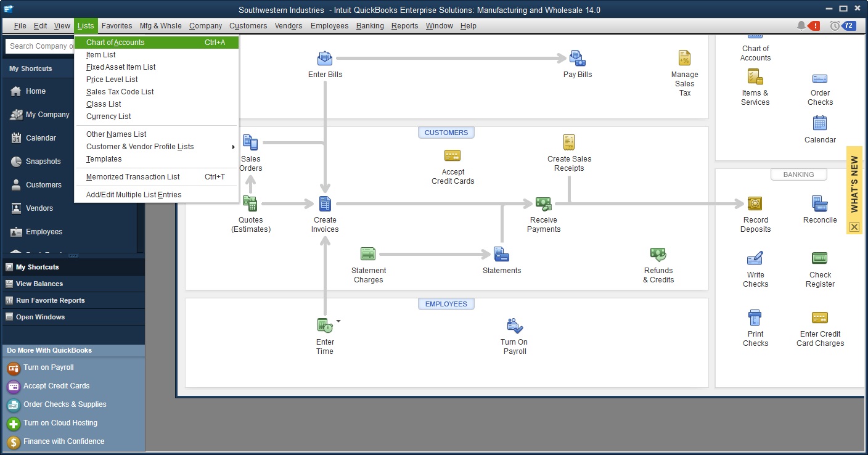Screen dimensions: 868x455
Task: Open Create Sales Receipts icon
Action: tap(568, 142)
